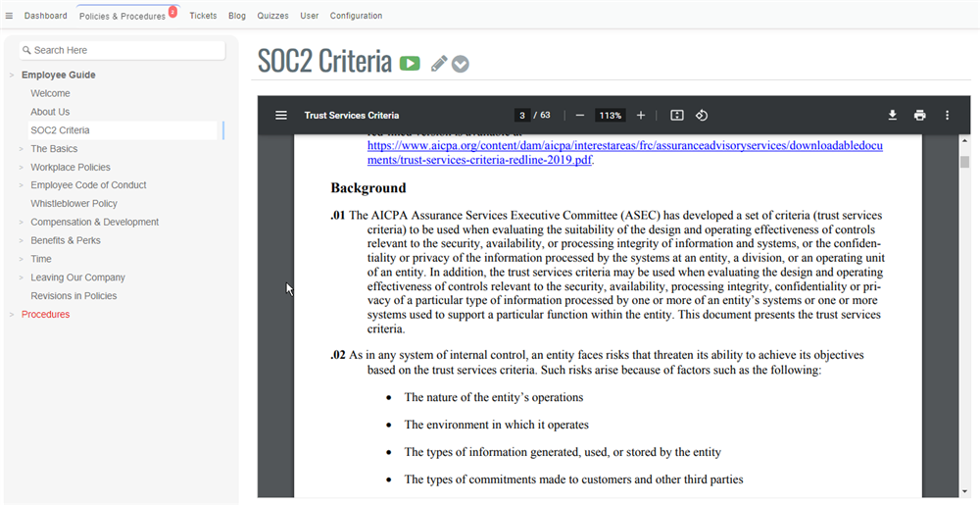The image size is (980, 505).
Task: Open the PDF more actions menu
Action: [x=947, y=116]
